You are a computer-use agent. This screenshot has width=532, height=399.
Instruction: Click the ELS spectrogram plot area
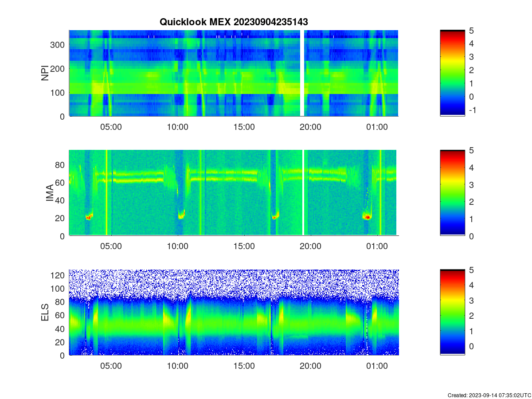[x=234, y=313]
